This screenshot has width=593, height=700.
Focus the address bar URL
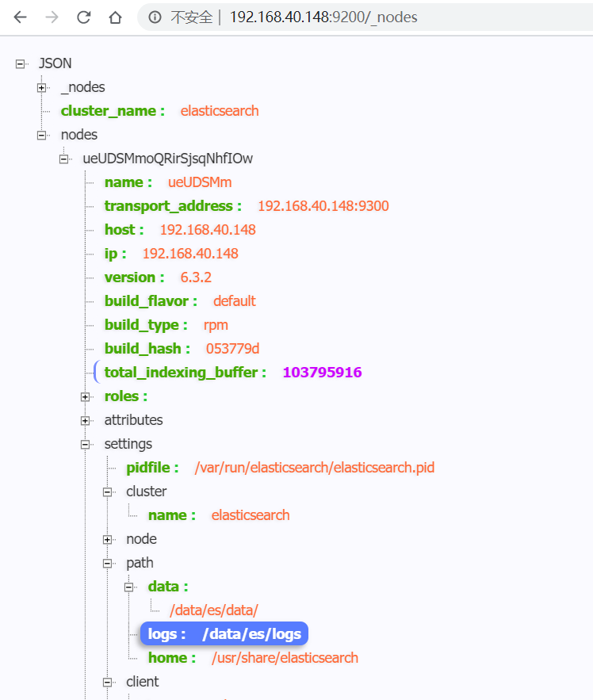(x=323, y=17)
